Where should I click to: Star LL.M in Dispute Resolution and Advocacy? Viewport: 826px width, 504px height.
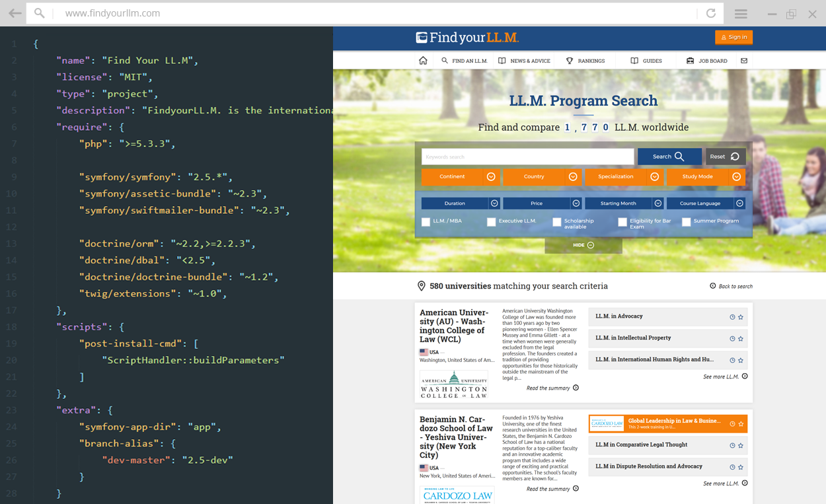point(741,468)
